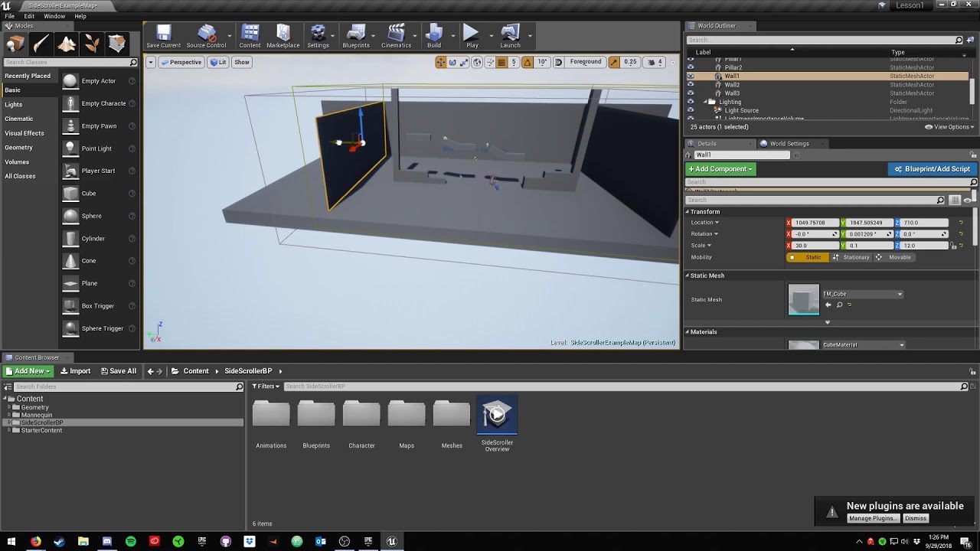Click the Save Current toolbar icon
The width and height of the screenshot is (980, 551).
[163, 36]
